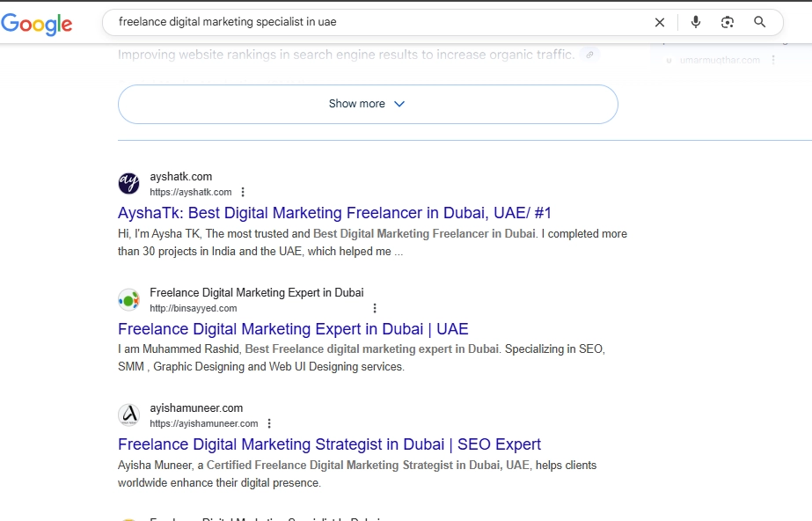Click the ayshatk.com site name

click(180, 177)
